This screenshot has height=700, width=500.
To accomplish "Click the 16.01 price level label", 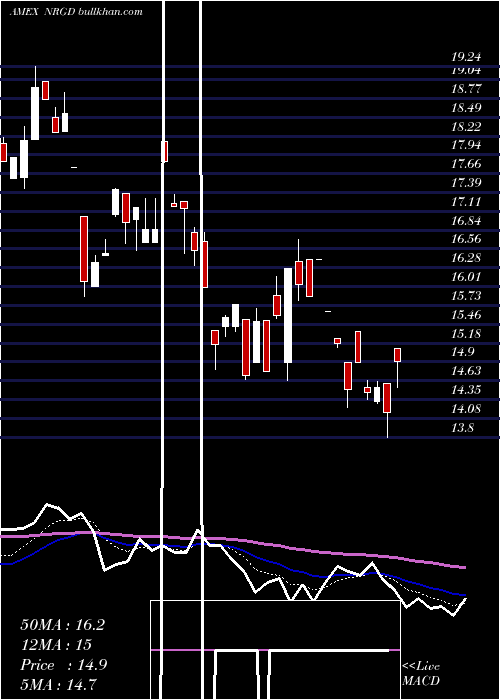I will (466, 277).
